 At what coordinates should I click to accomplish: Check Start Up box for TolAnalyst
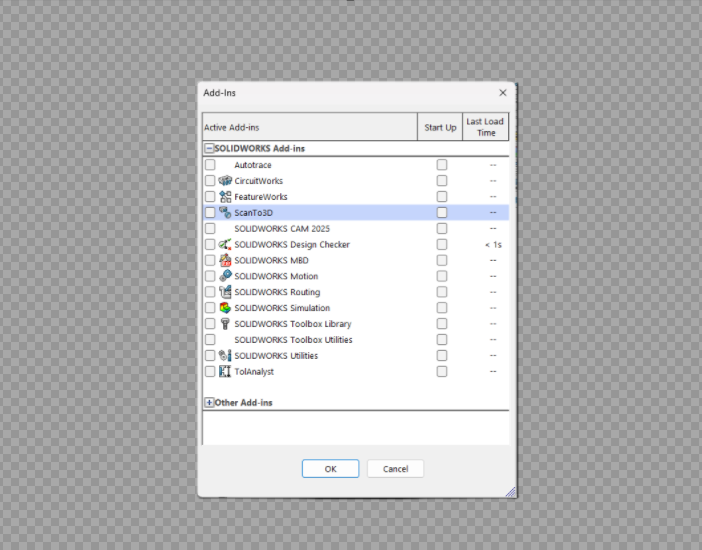pyautogui.click(x=442, y=371)
